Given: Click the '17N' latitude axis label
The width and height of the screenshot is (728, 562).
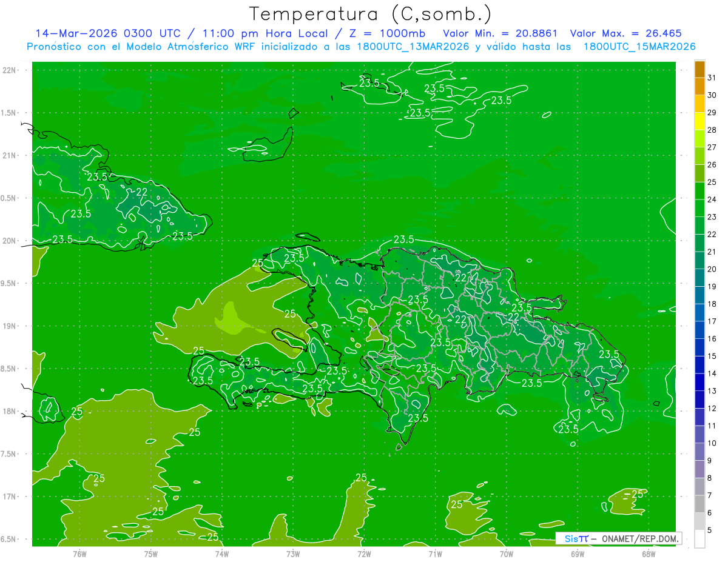Looking at the screenshot, I should click(10, 497).
